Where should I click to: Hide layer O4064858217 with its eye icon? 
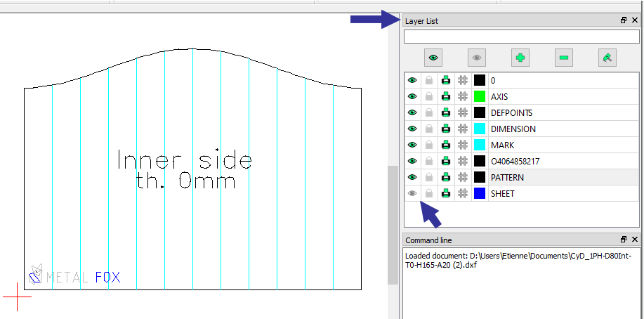[x=412, y=161]
